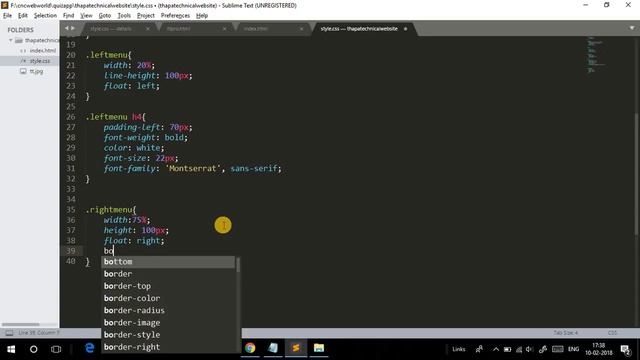Close the second untitled file tab

point(224,29)
